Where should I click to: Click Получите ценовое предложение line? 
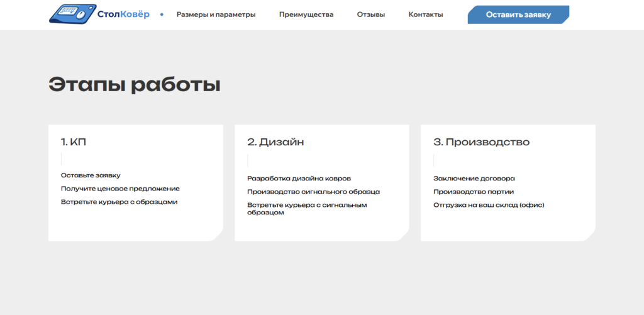click(120, 189)
